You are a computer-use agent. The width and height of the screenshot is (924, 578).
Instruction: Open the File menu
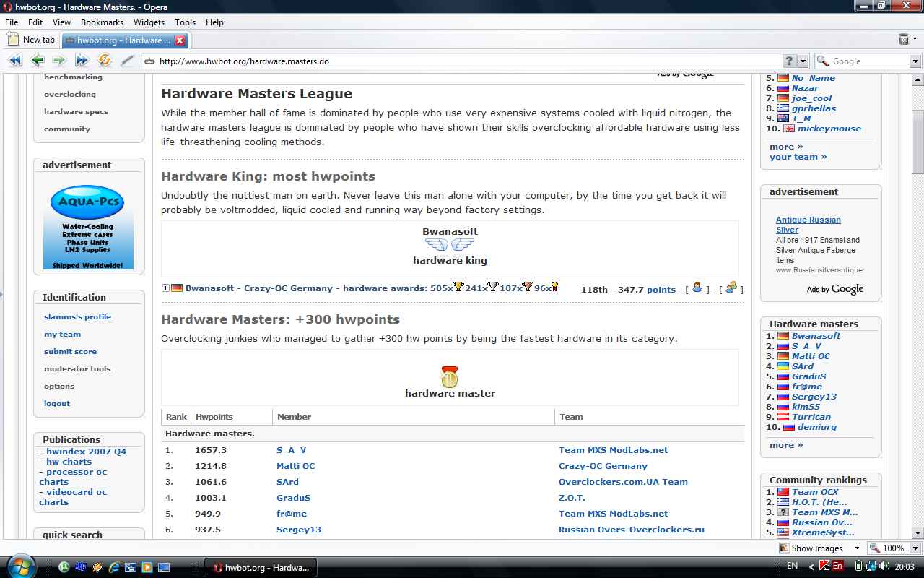(12, 22)
